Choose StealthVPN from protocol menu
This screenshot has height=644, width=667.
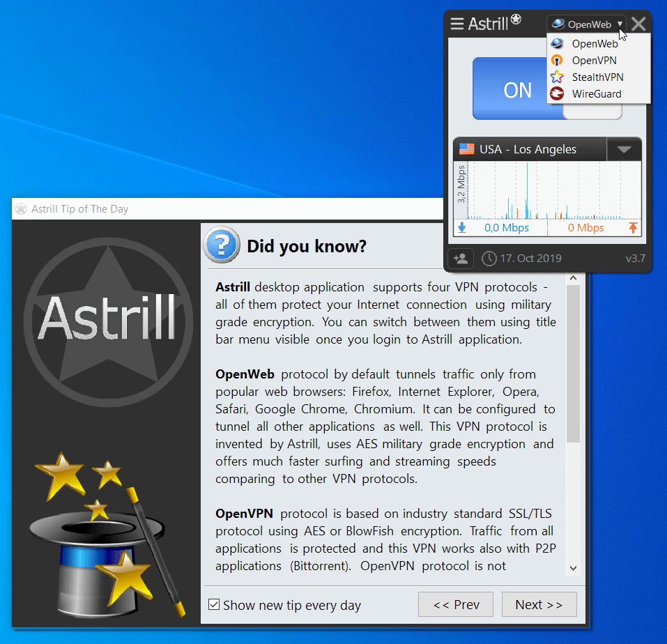(x=599, y=77)
